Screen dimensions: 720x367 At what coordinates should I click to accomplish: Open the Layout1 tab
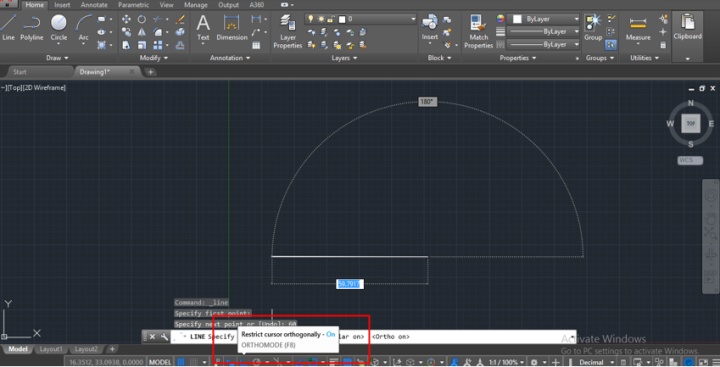51,349
